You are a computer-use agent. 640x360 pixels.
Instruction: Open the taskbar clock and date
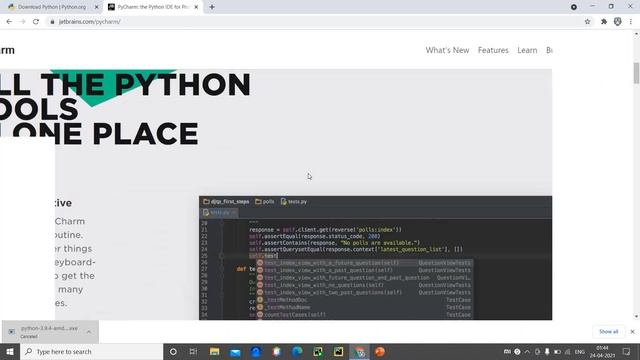[602, 351]
